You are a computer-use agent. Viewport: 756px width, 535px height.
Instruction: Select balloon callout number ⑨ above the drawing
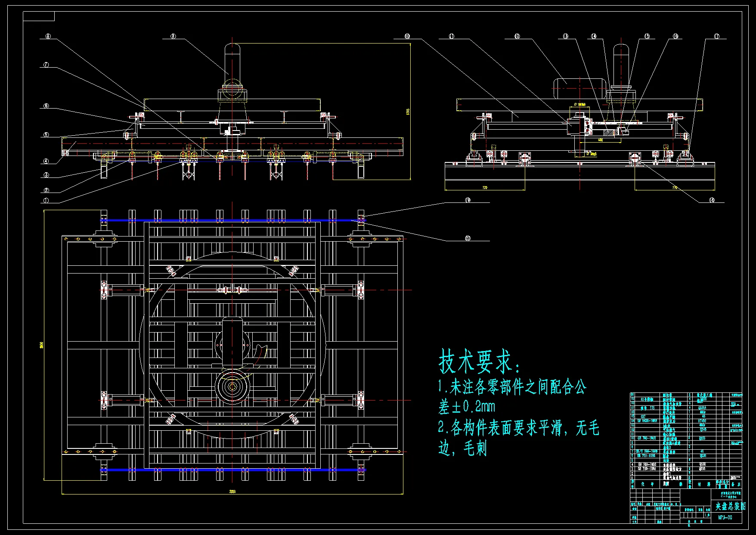coord(173,36)
